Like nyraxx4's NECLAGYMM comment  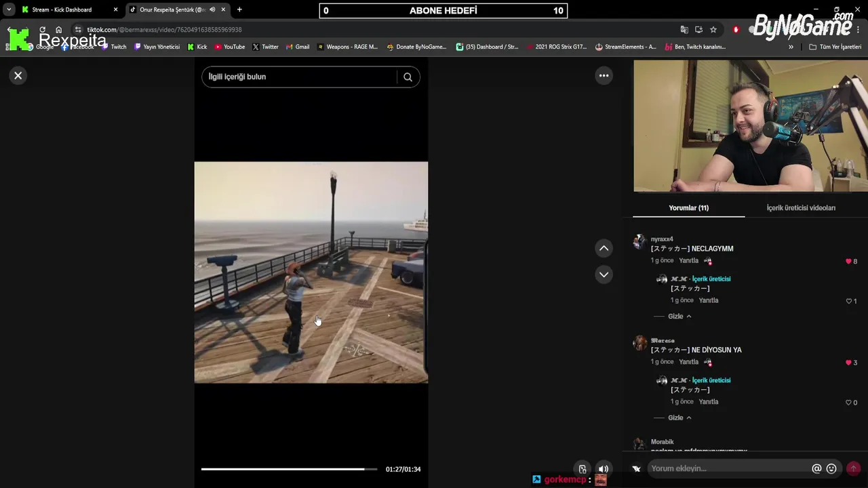[848, 261]
